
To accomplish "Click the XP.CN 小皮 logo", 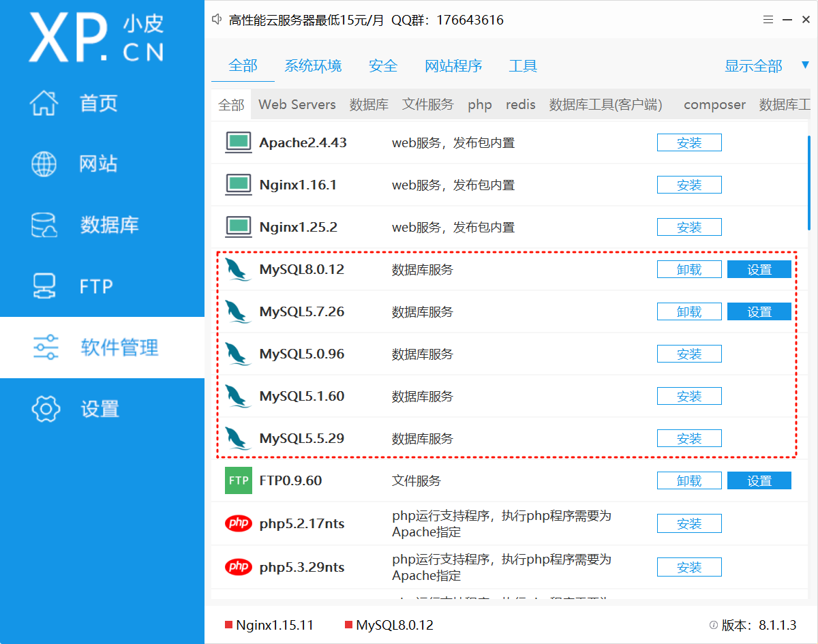I will (x=96, y=38).
